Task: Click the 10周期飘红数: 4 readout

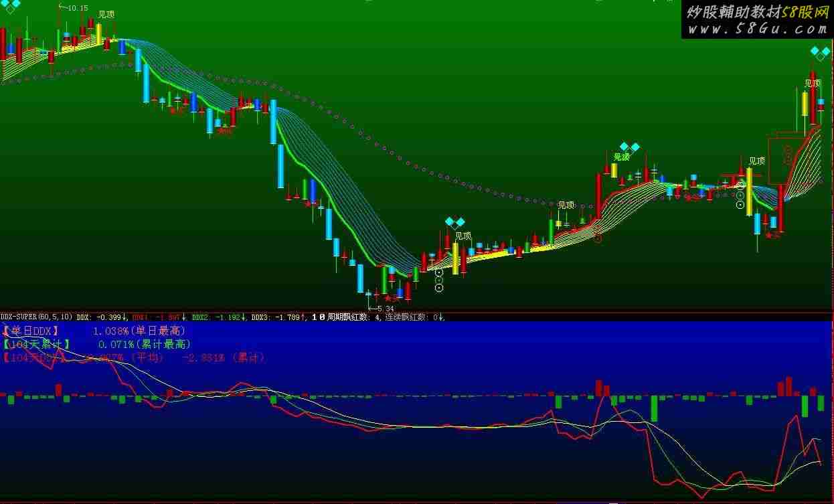Action: (347, 317)
